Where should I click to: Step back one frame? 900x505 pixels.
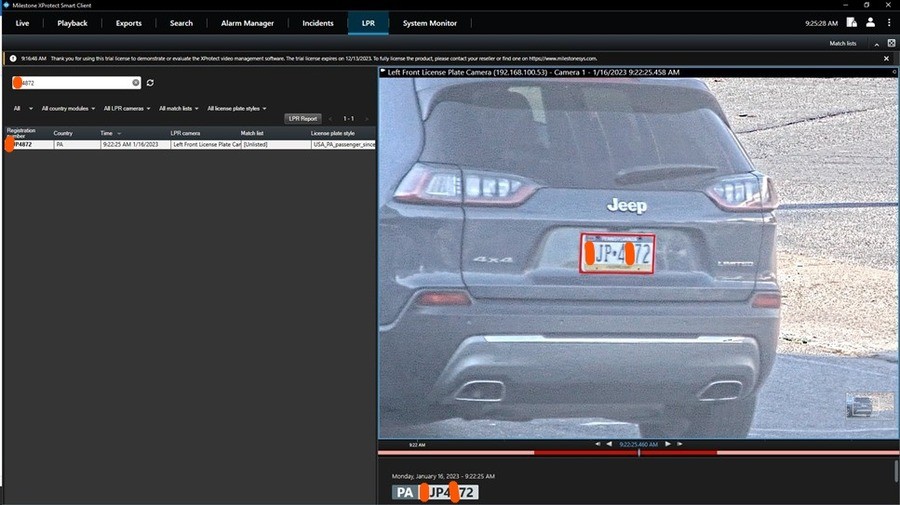coord(609,444)
